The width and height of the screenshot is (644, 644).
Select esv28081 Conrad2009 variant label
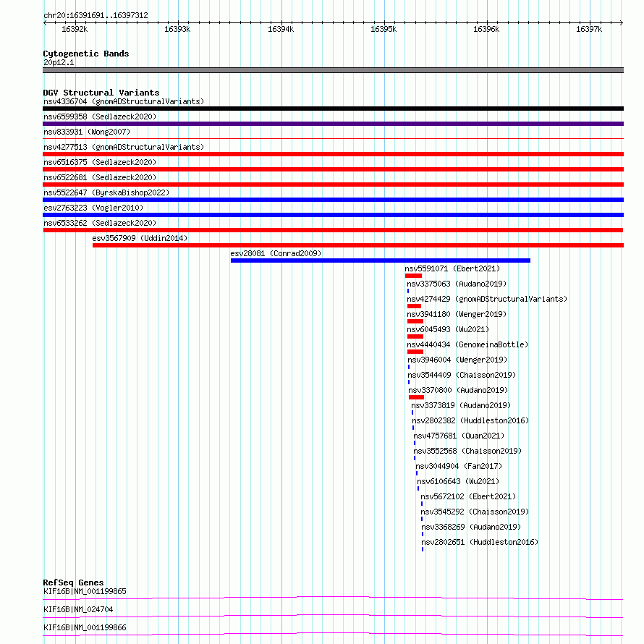click(x=276, y=253)
